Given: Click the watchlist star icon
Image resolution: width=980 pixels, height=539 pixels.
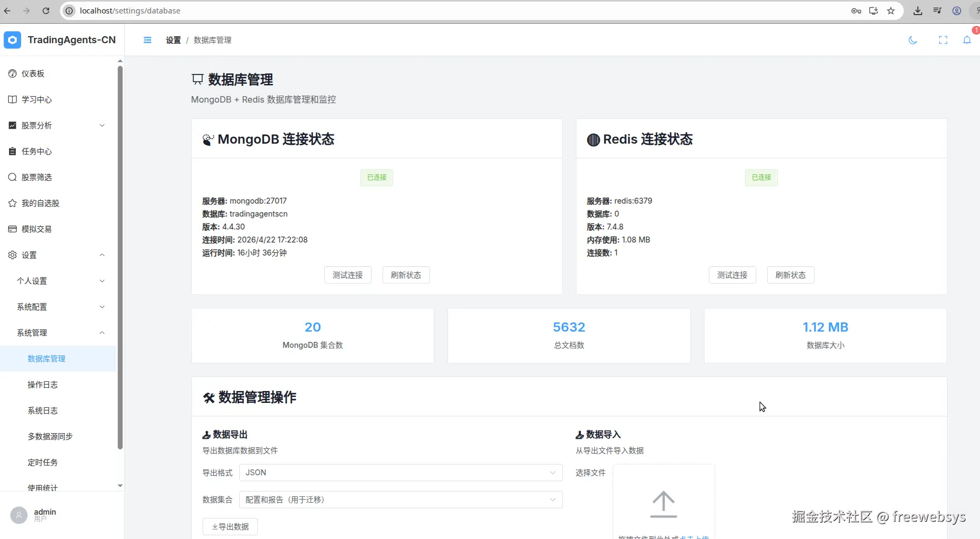Looking at the screenshot, I should pyautogui.click(x=12, y=203).
